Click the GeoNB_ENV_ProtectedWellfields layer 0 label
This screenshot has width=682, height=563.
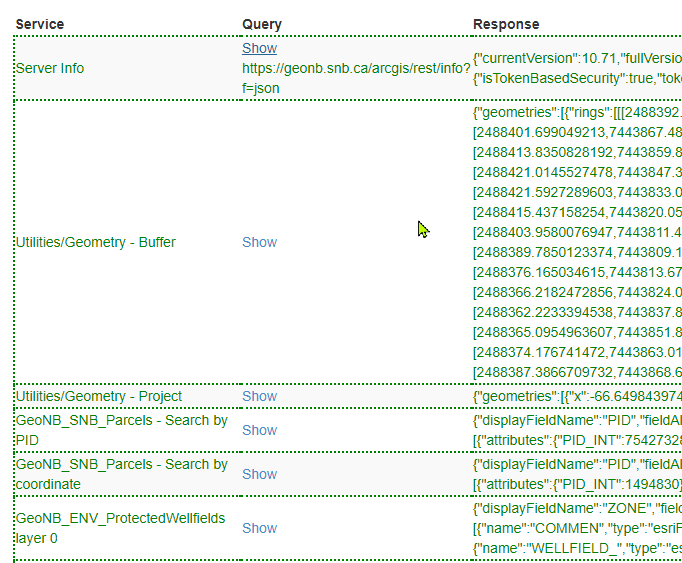pyautogui.click(x=120, y=528)
